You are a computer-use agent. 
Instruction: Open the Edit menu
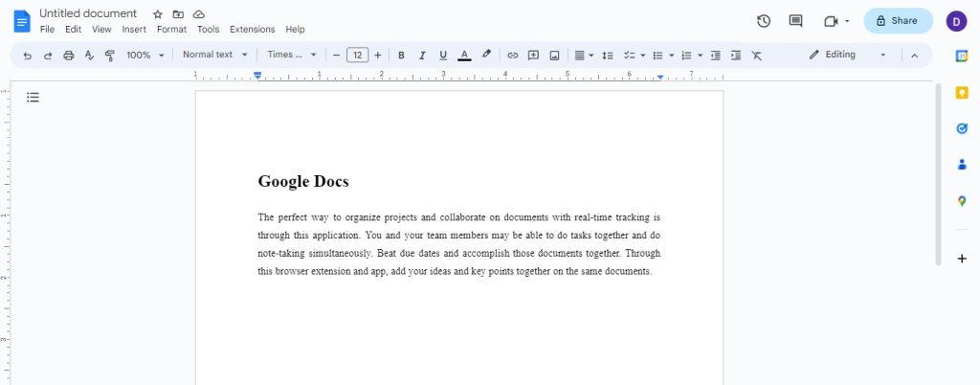tap(73, 30)
